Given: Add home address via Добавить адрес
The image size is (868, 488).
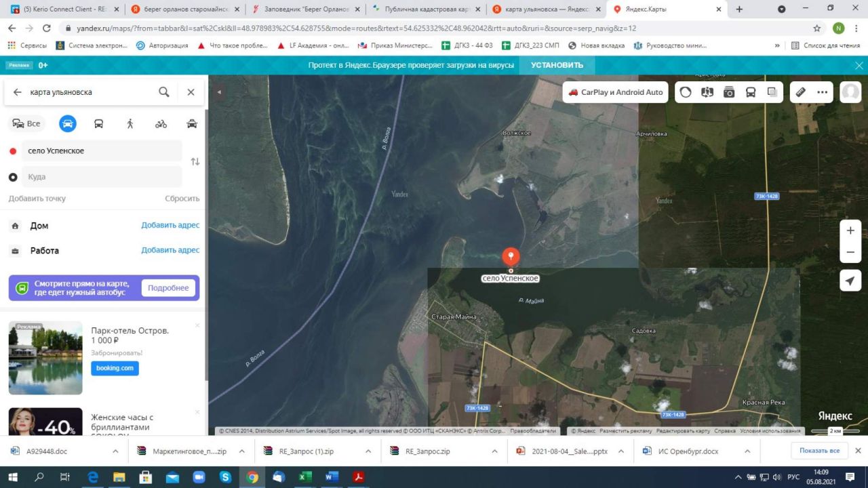Looking at the screenshot, I should coord(170,225).
